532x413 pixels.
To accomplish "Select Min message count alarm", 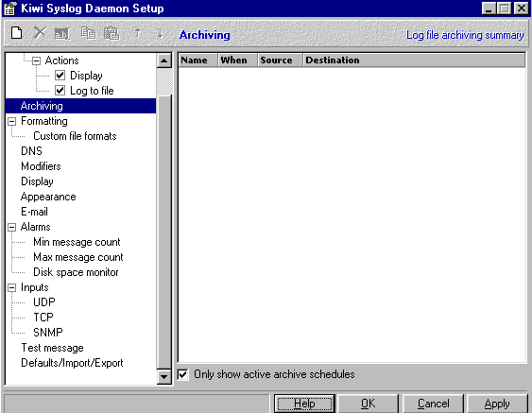I will pyautogui.click(x=77, y=242).
